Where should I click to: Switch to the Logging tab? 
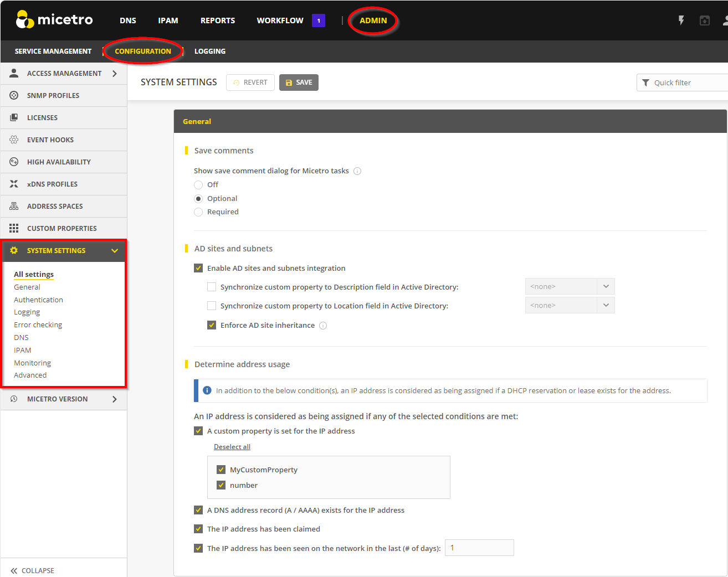209,51
